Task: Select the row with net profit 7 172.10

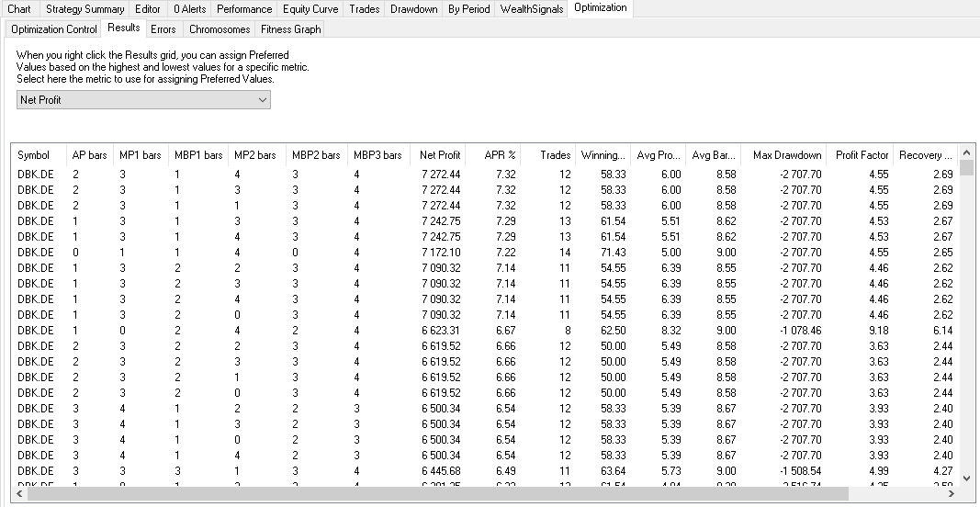Action: (x=440, y=252)
